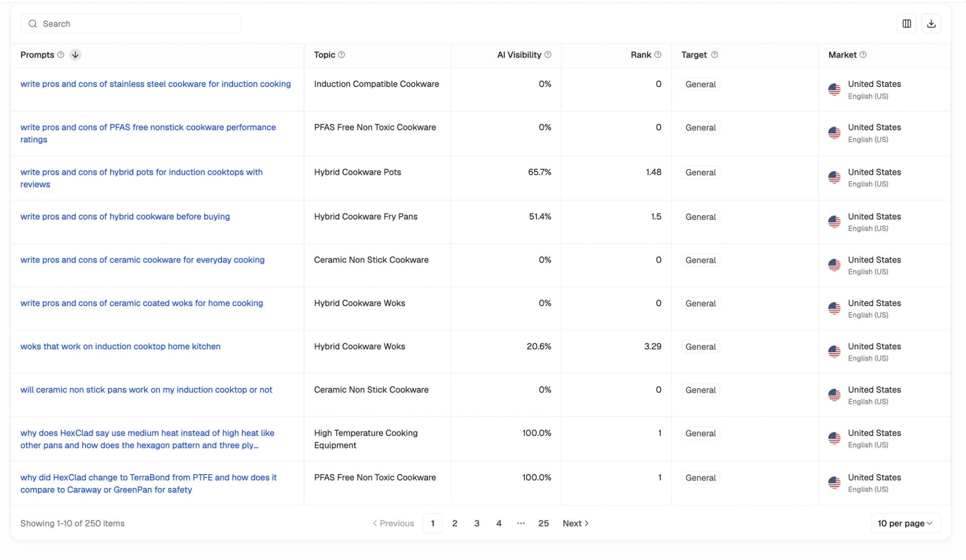
Task: Focus the Search input field
Action: click(x=131, y=24)
